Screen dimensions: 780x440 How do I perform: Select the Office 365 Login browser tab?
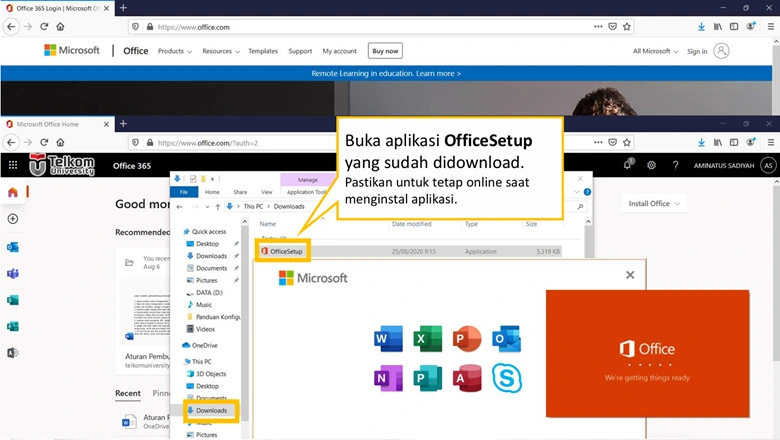coord(57,8)
